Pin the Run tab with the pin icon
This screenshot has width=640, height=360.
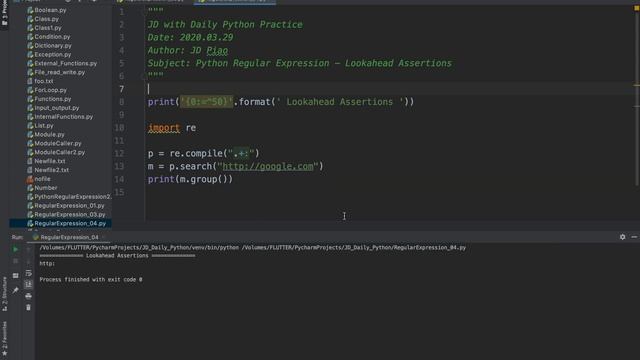click(x=16, y=290)
